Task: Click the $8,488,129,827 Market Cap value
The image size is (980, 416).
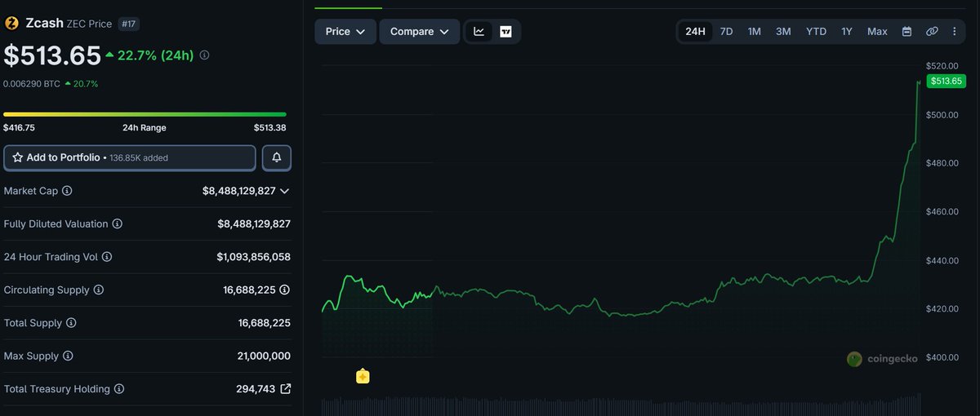Action: click(x=239, y=191)
